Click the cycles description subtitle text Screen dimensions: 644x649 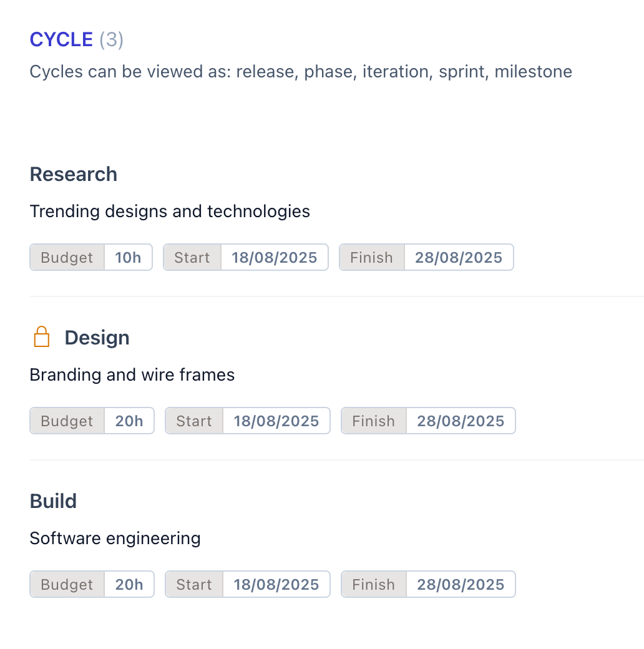pos(301,72)
